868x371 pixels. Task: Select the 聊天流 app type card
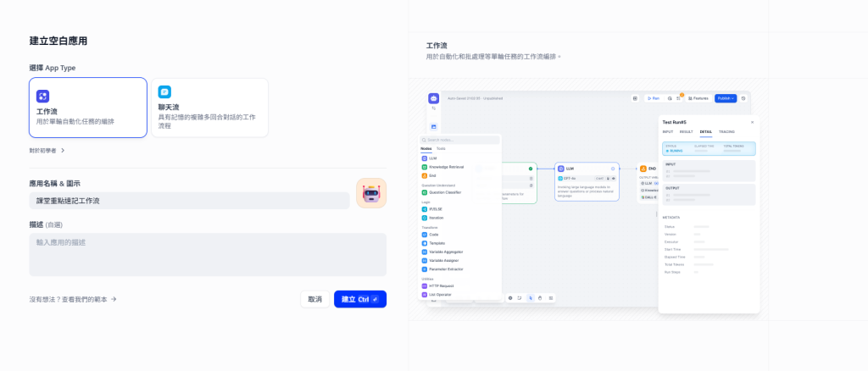[x=210, y=108]
